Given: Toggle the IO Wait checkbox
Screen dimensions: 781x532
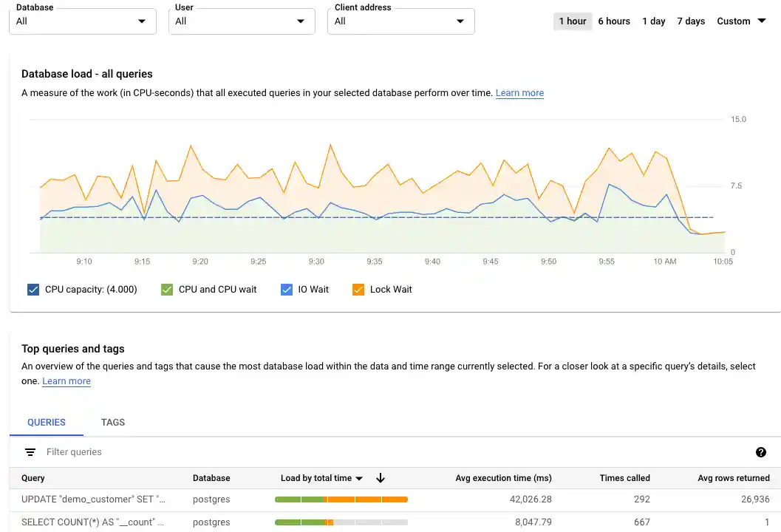Looking at the screenshot, I should pos(286,289).
